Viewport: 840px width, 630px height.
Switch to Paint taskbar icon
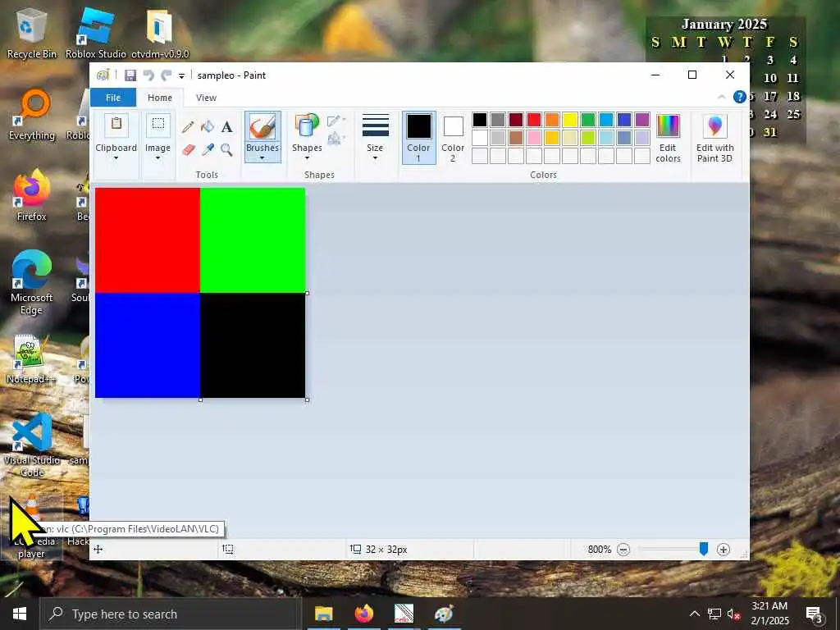coord(444,614)
